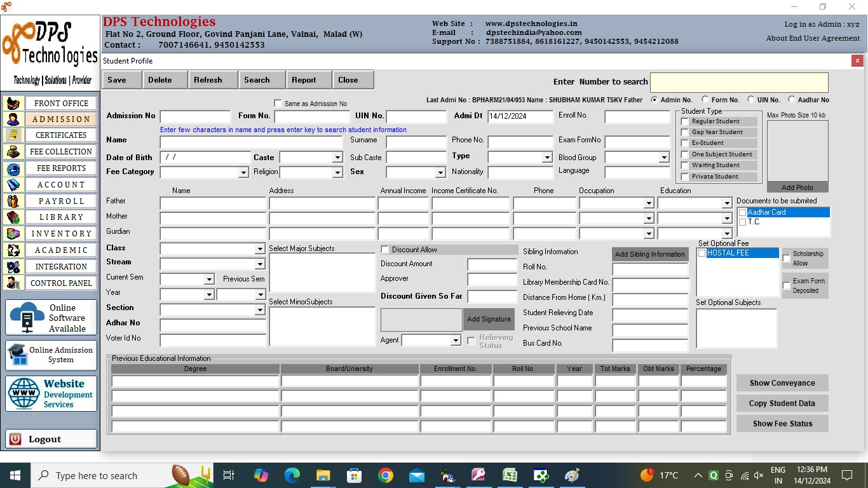Image resolution: width=868 pixels, height=488 pixels.
Task: Click the Admission No input field
Action: click(x=195, y=117)
